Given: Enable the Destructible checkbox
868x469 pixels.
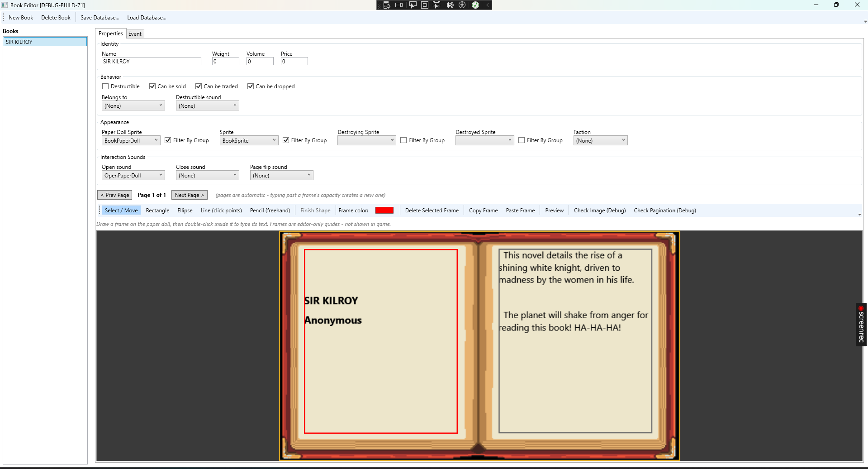Looking at the screenshot, I should [105, 86].
